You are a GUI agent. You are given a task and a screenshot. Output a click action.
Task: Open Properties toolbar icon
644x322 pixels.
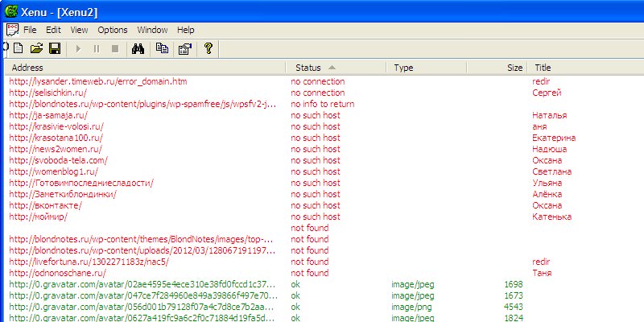click(x=185, y=49)
